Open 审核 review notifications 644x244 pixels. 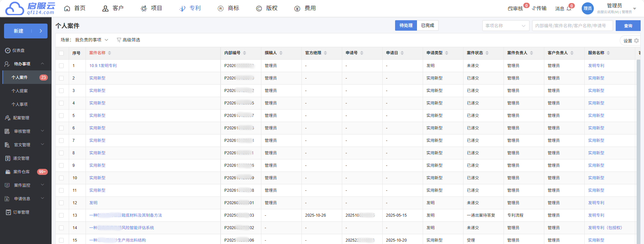pyautogui.click(x=515, y=8)
